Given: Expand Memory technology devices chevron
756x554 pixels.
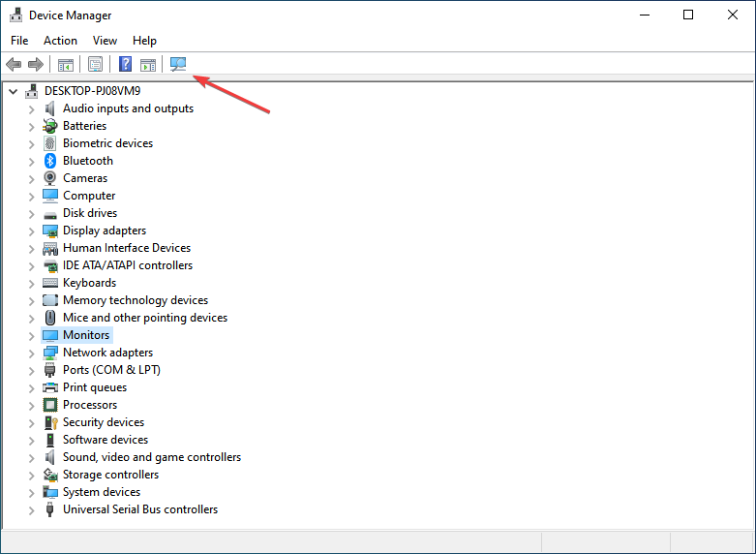Looking at the screenshot, I should (32, 301).
